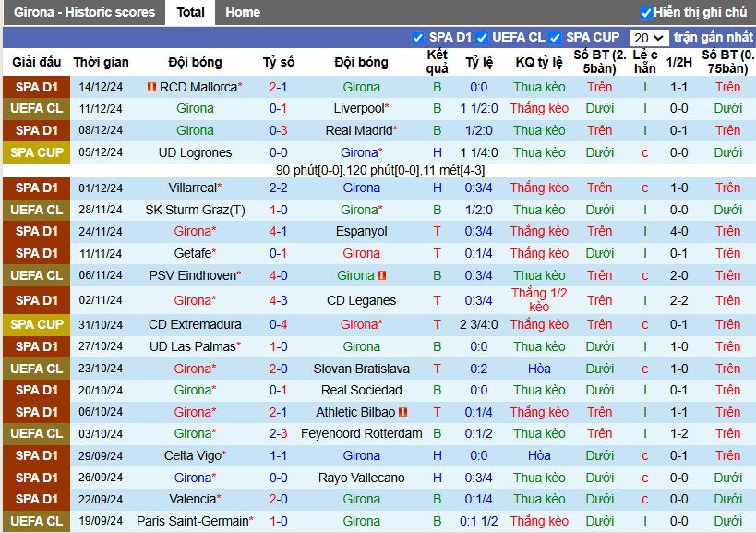This screenshot has height=533, width=756.
Task: Click the UEFA CL badge on 11/12/24 row
Action: coord(37,108)
